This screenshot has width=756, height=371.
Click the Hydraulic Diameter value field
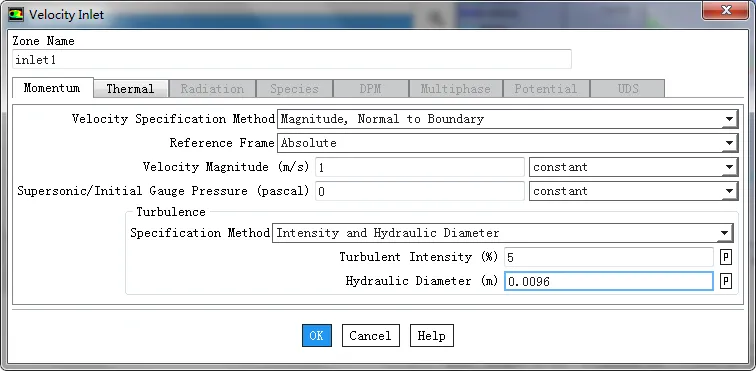click(609, 281)
